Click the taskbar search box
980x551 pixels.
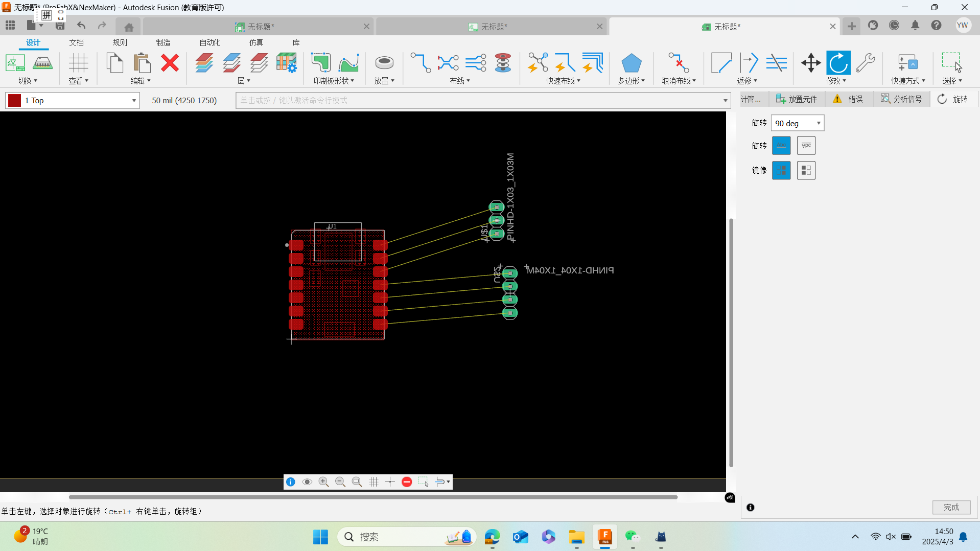[x=407, y=537]
